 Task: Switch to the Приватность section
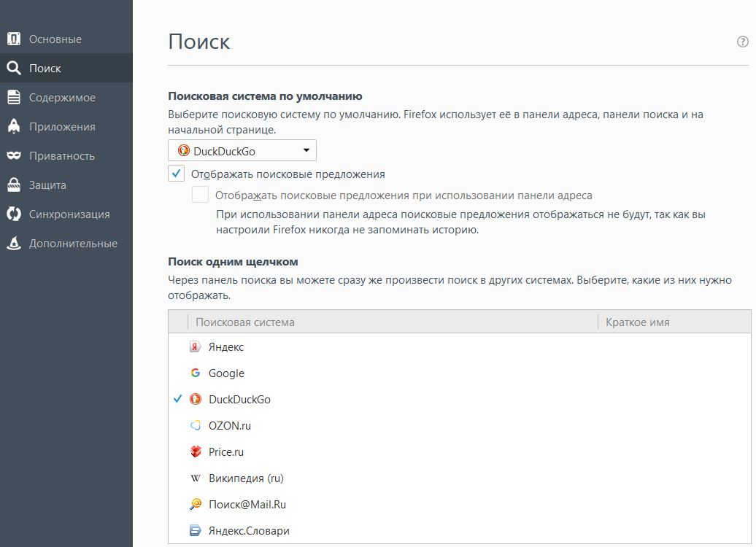click(x=62, y=156)
